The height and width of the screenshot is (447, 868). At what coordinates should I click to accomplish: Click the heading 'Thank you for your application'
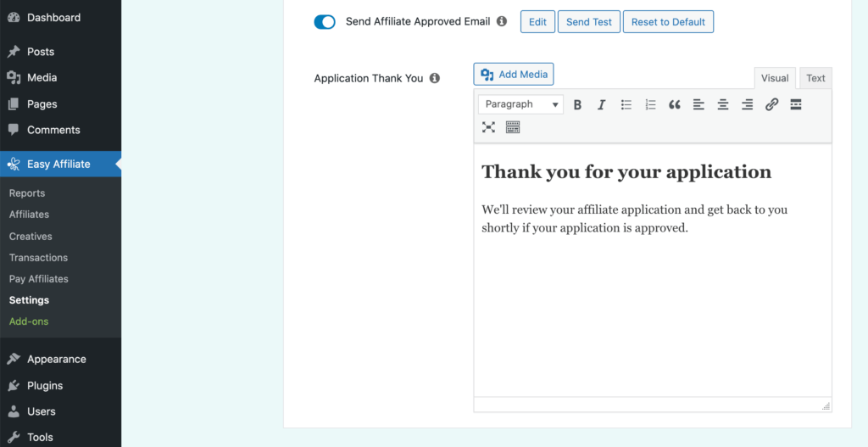coord(626,171)
